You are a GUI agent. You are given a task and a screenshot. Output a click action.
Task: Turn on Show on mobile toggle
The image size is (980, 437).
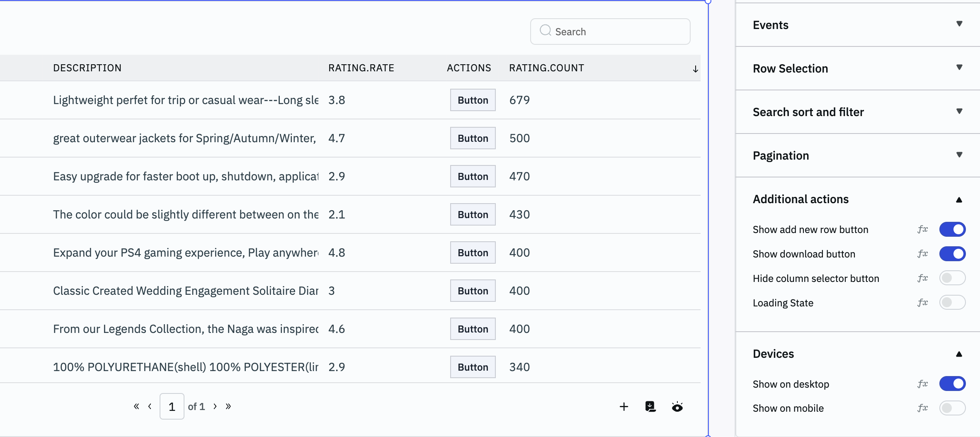952,408
